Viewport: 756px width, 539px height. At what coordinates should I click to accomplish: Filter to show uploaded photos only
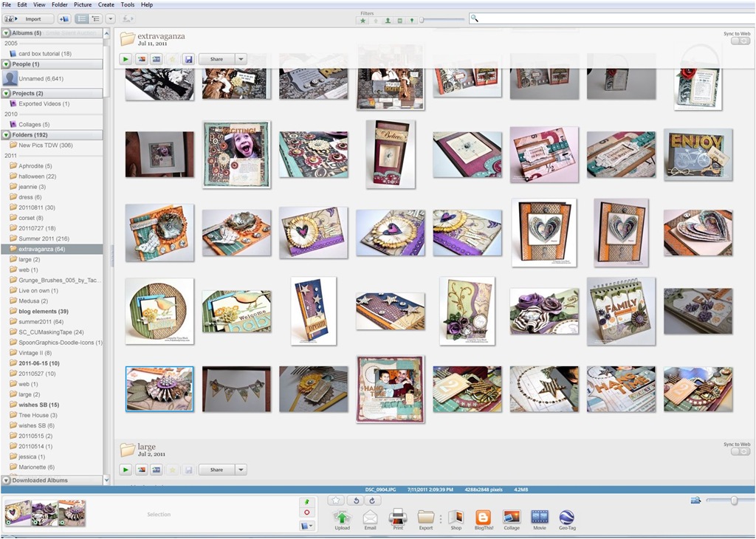coord(376,20)
